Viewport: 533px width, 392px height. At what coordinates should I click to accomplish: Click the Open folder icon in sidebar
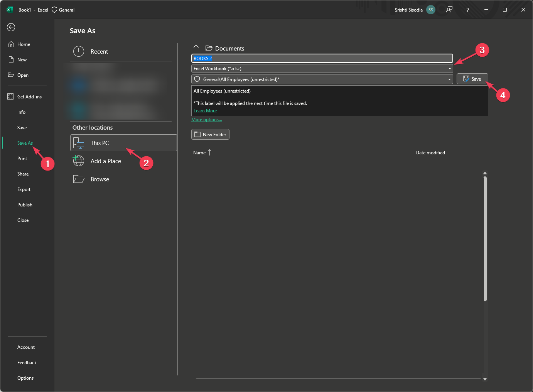[11, 75]
